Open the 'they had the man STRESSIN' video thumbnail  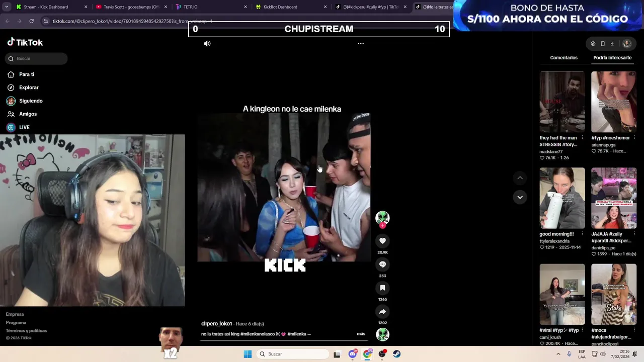point(562,102)
